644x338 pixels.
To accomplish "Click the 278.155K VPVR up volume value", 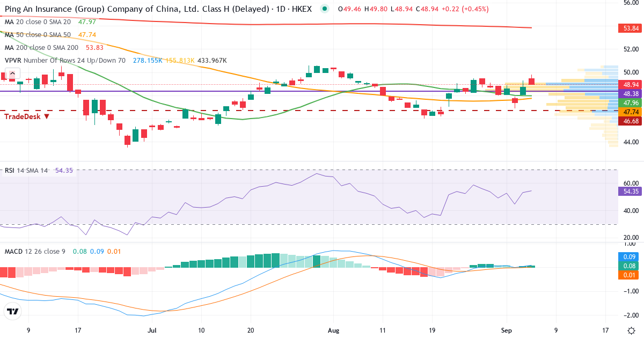I will [x=148, y=61].
